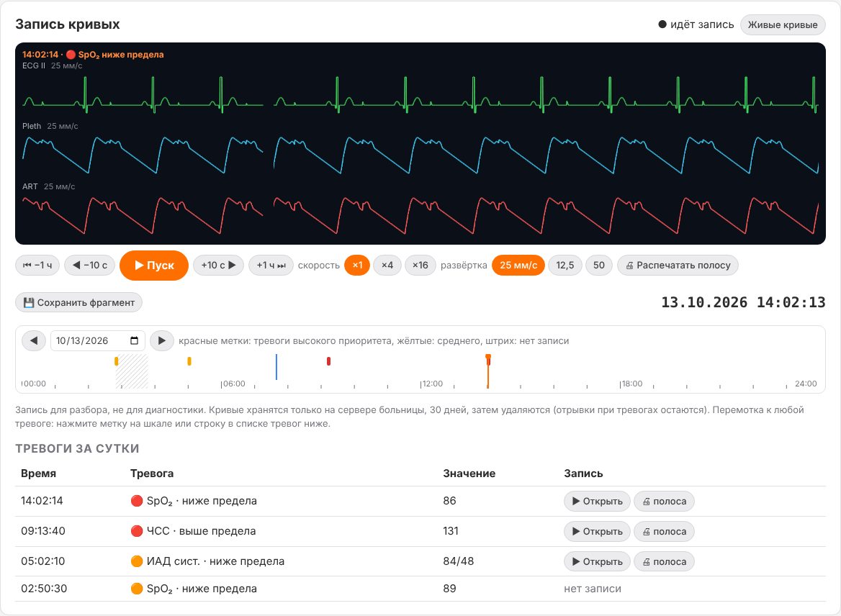Set sweep speed to 50
This screenshot has width=841, height=616.
pyautogui.click(x=599, y=266)
